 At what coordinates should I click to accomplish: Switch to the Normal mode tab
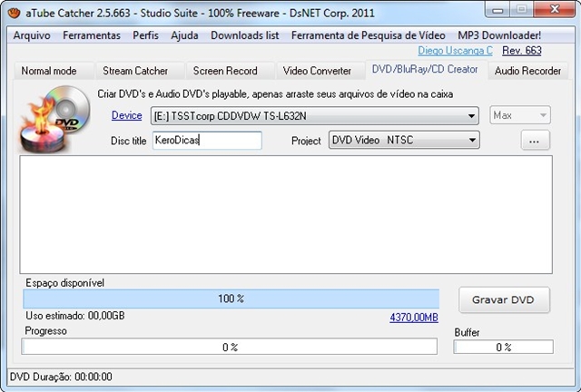click(54, 71)
